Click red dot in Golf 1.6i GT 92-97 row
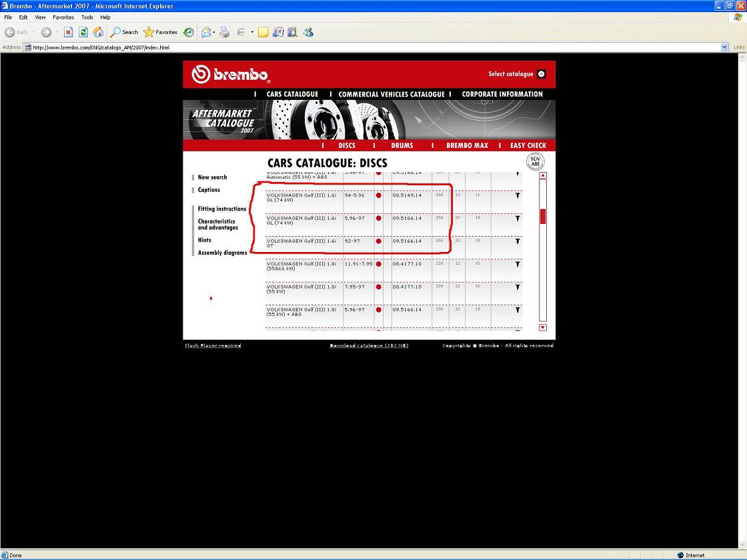Viewport: 747px width, 560px height. (x=379, y=241)
